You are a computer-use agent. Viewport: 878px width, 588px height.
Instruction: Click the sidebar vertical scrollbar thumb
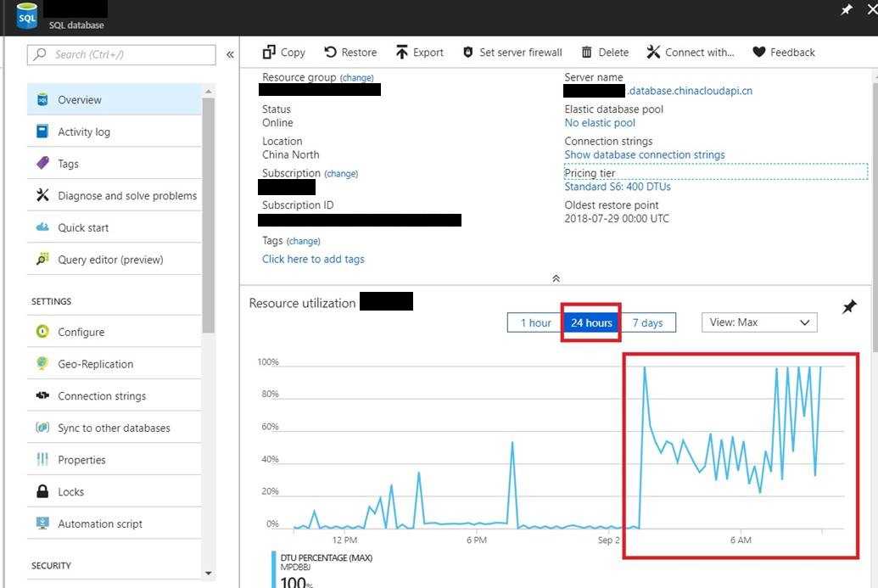click(x=209, y=216)
